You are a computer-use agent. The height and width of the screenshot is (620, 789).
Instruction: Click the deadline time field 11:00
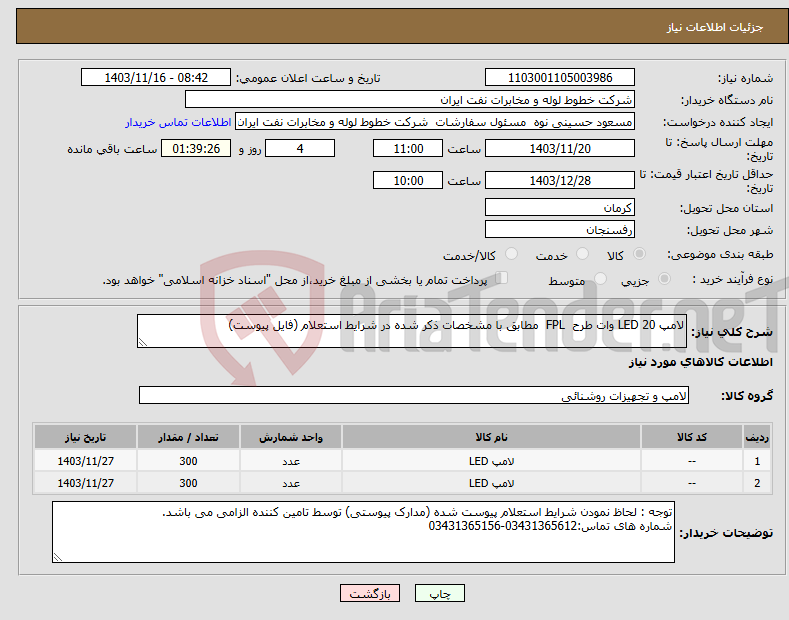[408, 148]
